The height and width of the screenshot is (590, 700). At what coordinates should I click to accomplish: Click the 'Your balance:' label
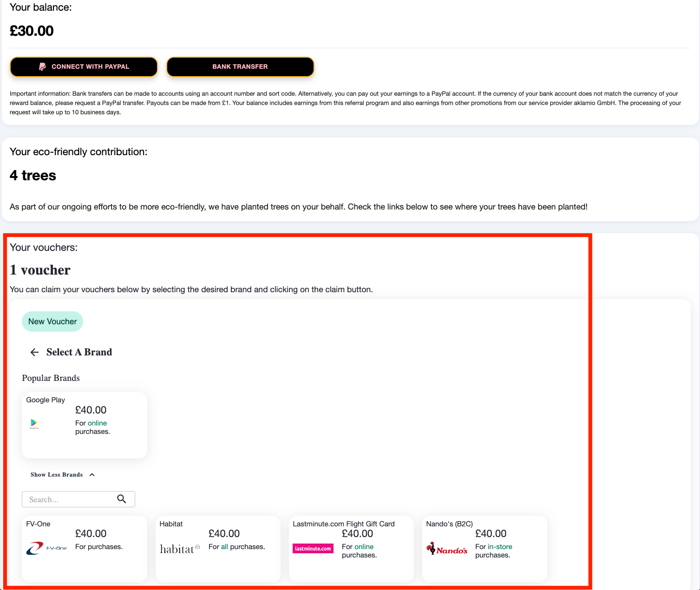pos(41,7)
